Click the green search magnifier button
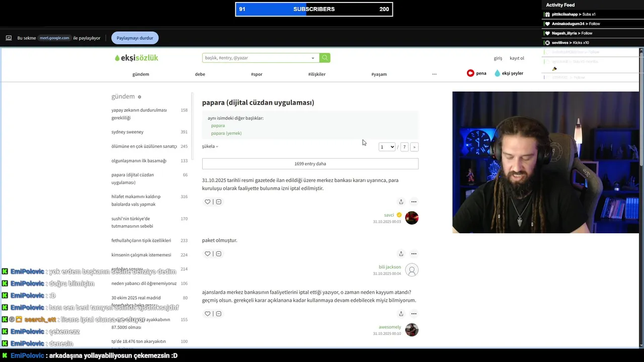 [325, 58]
